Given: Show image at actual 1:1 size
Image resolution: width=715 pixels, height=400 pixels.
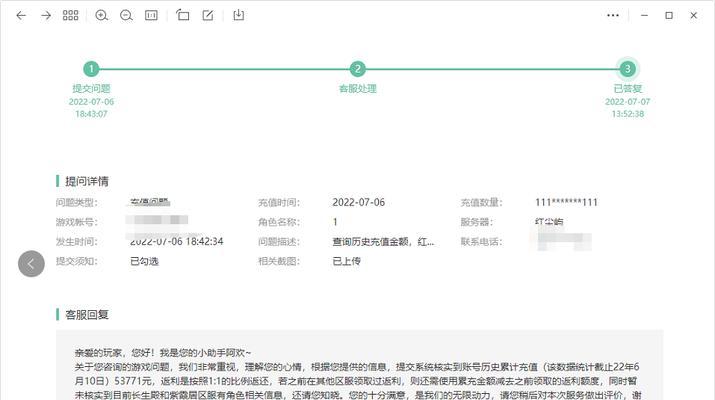Looking at the screenshot, I should pos(151,16).
